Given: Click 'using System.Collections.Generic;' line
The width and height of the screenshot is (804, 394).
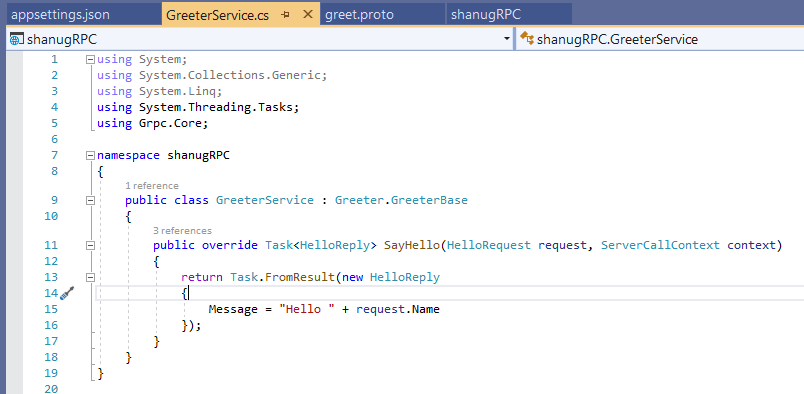Looking at the screenshot, I should (x=212, y=75).
